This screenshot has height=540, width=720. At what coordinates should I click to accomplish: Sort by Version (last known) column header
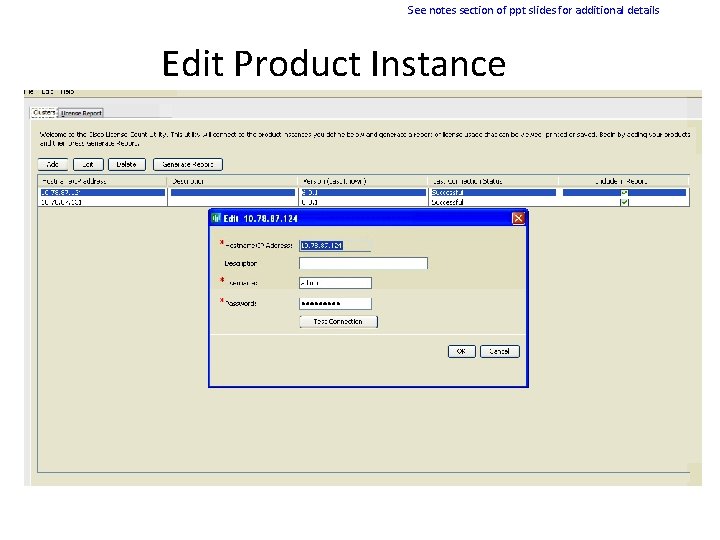coord(362,181)
